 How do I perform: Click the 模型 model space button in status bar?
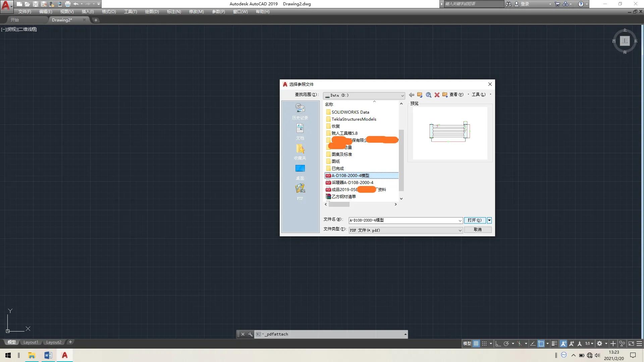467,344
